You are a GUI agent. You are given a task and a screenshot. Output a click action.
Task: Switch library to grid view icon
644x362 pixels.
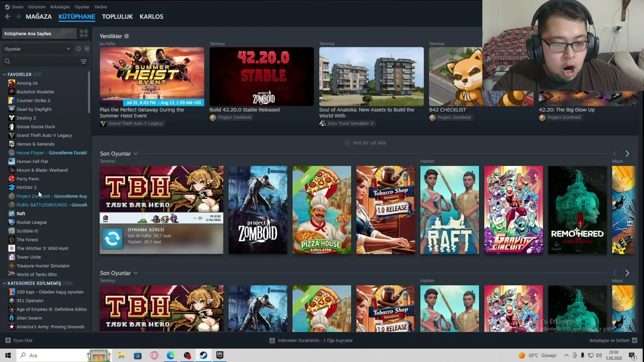click(84, 34)
